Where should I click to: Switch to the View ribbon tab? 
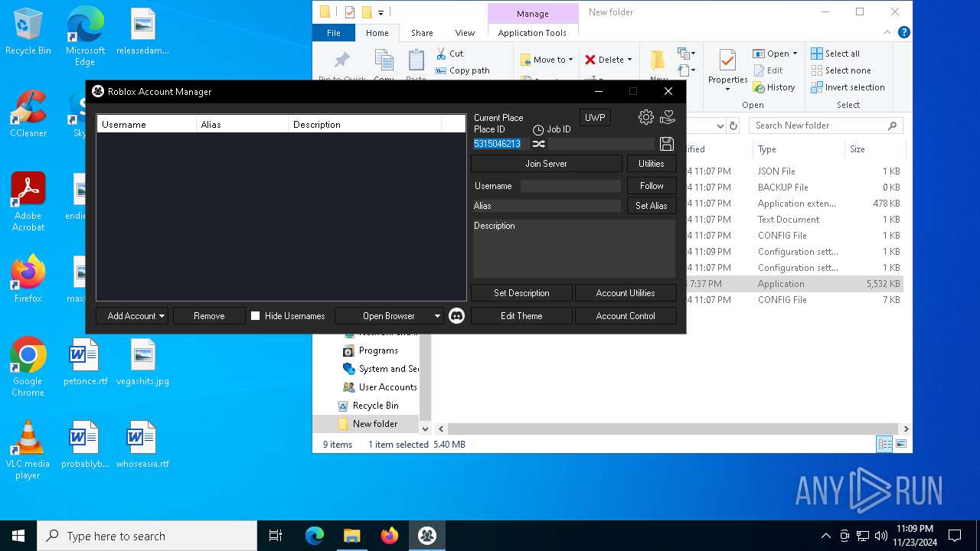(x=465, y=33)
